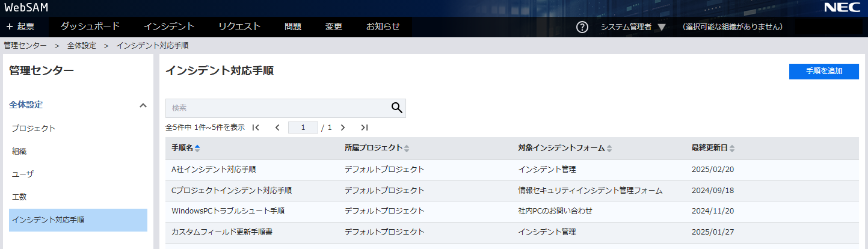
Task: Sort by 最終更新日 column
Action: 732,149
